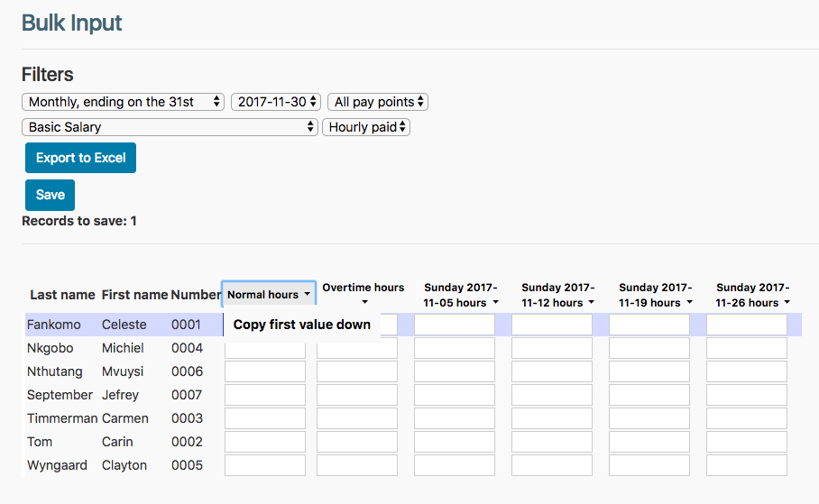Choose 'Copy first value down' menu option
This screenshot has height=504, width=819.
tap(301, 325)
